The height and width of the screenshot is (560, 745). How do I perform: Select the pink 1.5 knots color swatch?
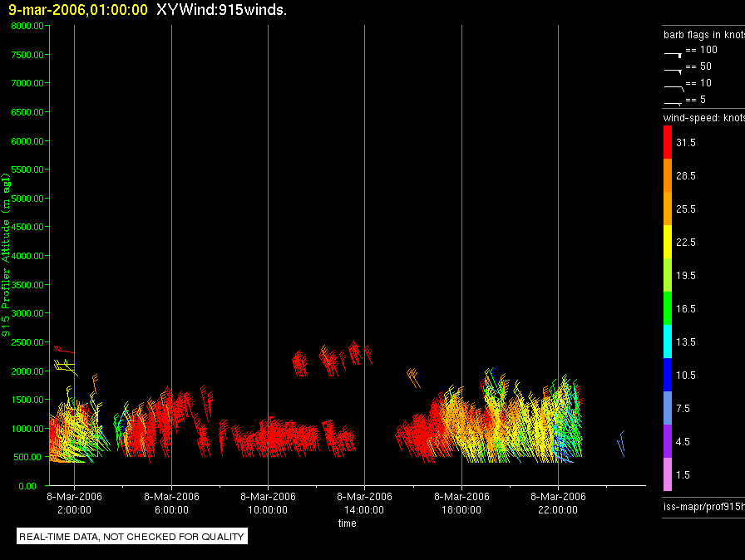click(668, 474)
